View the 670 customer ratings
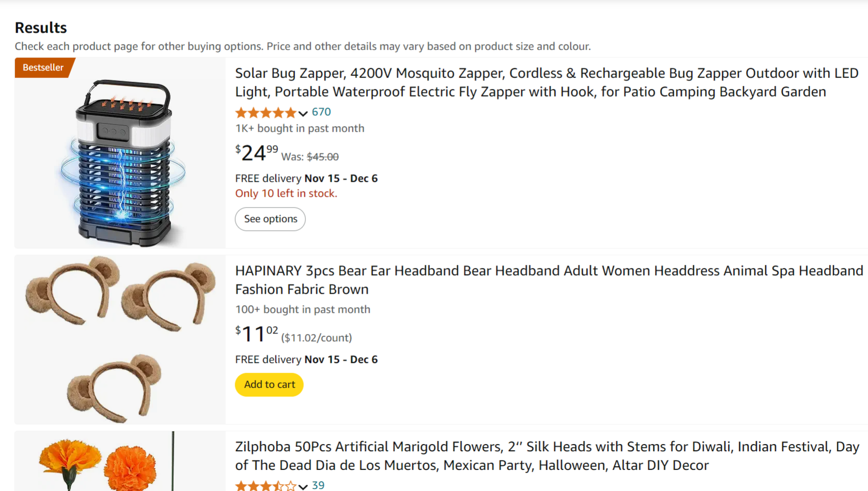This screenshot has height=491, width=868. [x=321, y=112]
